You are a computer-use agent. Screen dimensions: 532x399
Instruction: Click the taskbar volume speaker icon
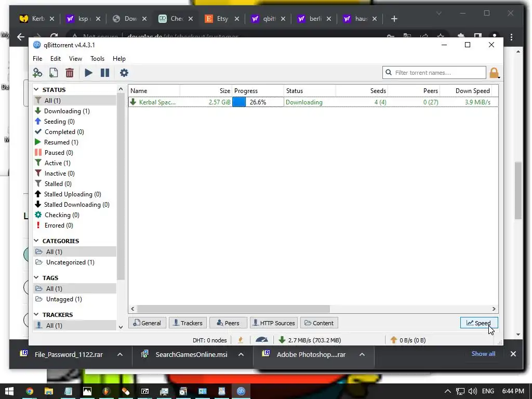click(472, 391)
